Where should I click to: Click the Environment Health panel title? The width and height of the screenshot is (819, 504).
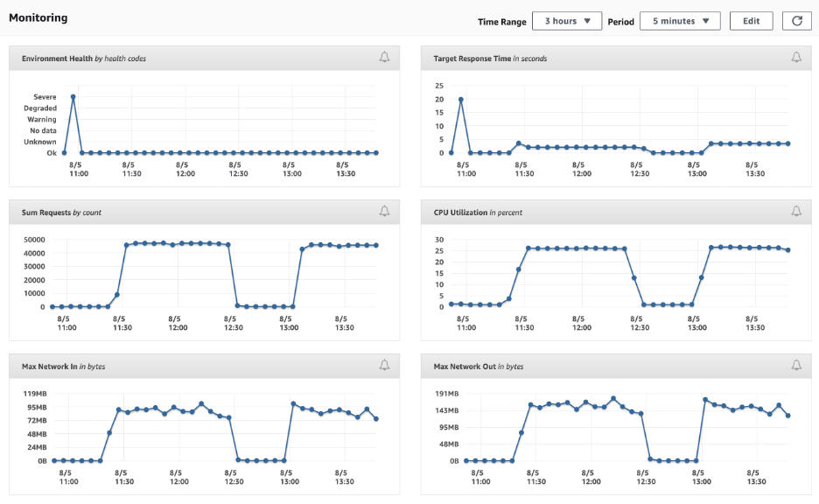point(84,59)
